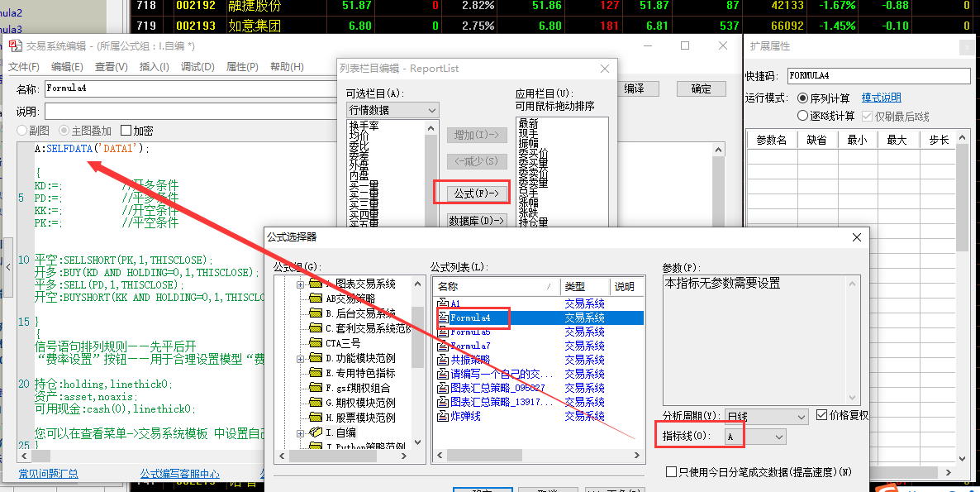Click the 共振策略 formula icon
980x492 pixels.
(443, 360)
